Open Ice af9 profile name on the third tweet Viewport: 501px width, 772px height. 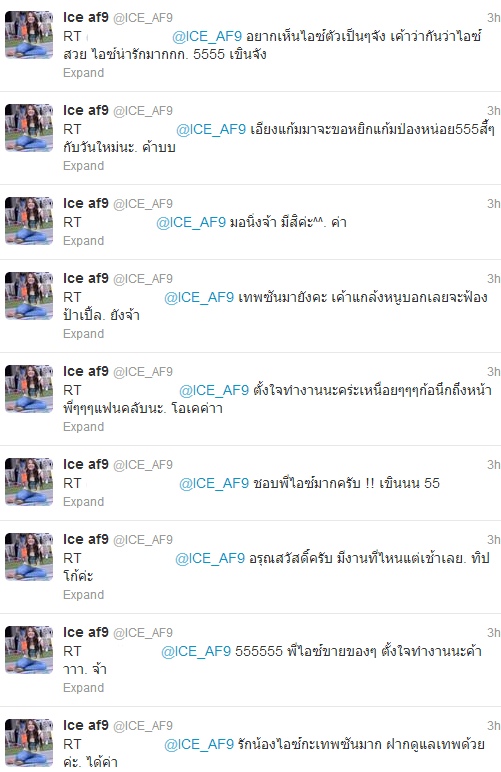[86, 203]
